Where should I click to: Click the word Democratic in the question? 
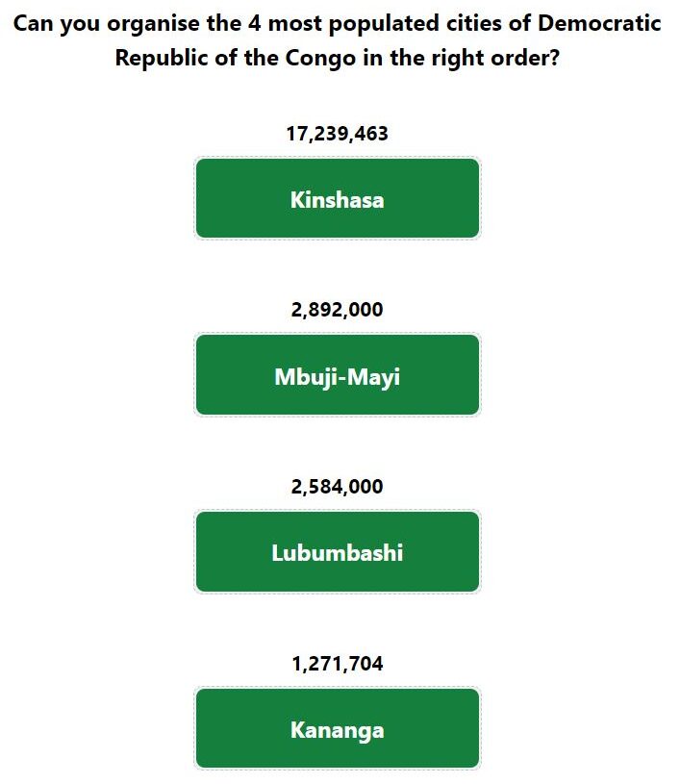tap(599, 23)
